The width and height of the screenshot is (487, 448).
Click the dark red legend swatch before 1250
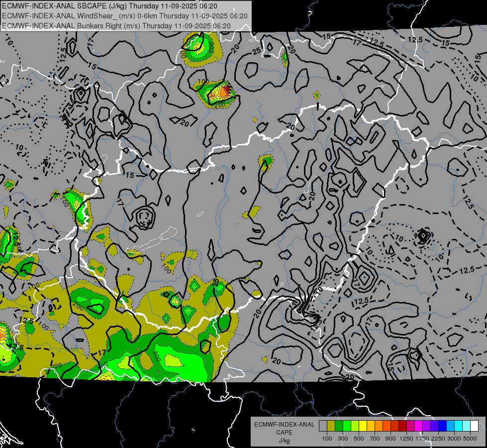click(x=402, y=426)
